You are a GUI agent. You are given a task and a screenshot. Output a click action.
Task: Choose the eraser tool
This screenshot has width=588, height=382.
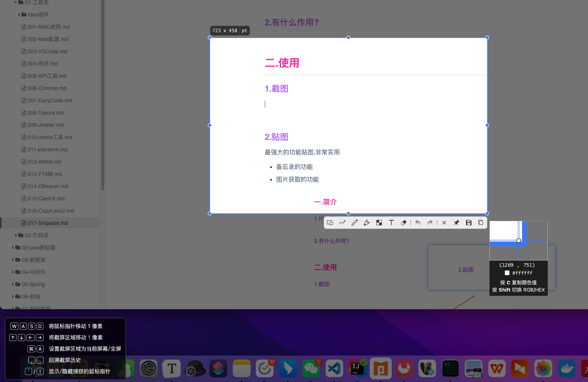[x=404, y=223]
